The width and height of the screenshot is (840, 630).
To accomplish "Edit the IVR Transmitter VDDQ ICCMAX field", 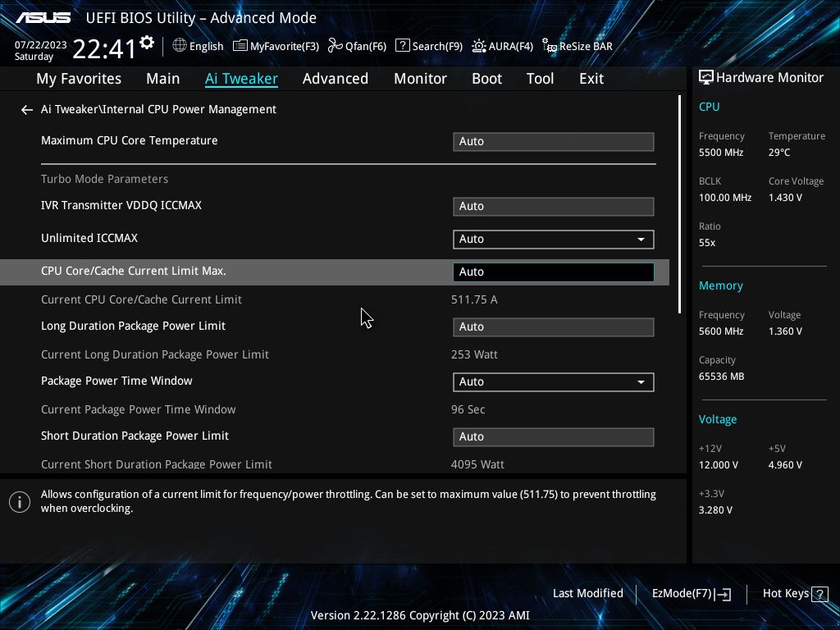I will (x=554, y=207).
